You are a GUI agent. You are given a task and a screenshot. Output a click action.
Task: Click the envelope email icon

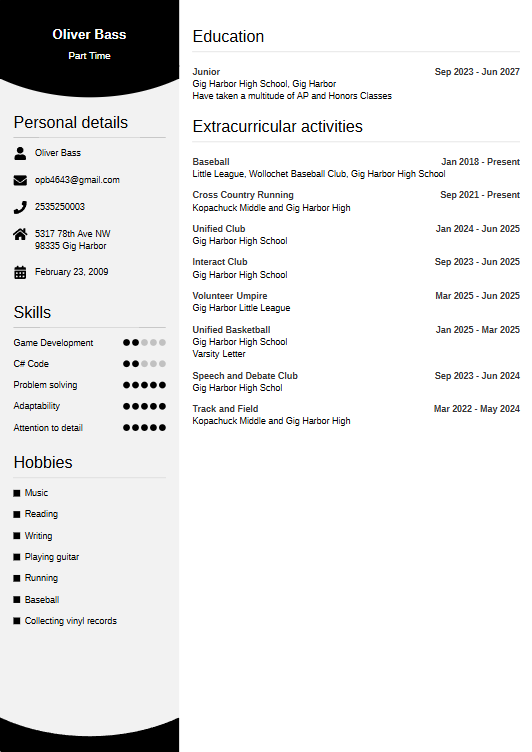pyautogui.click(x=20, y=180)
